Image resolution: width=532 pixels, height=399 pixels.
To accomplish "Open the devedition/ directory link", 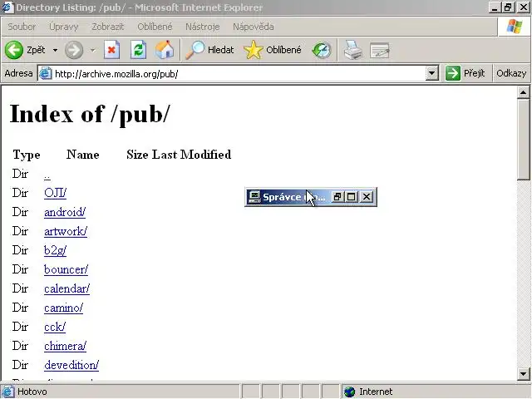I will click(x=71, y=365).
